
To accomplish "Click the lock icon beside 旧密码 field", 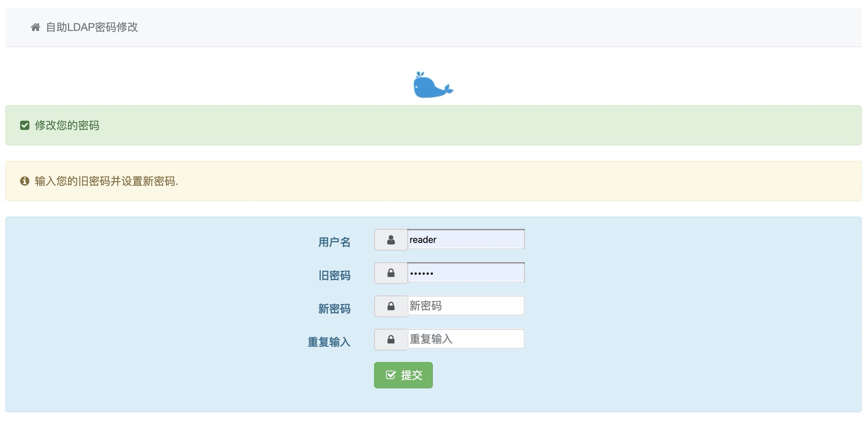I will click(391, 273).
